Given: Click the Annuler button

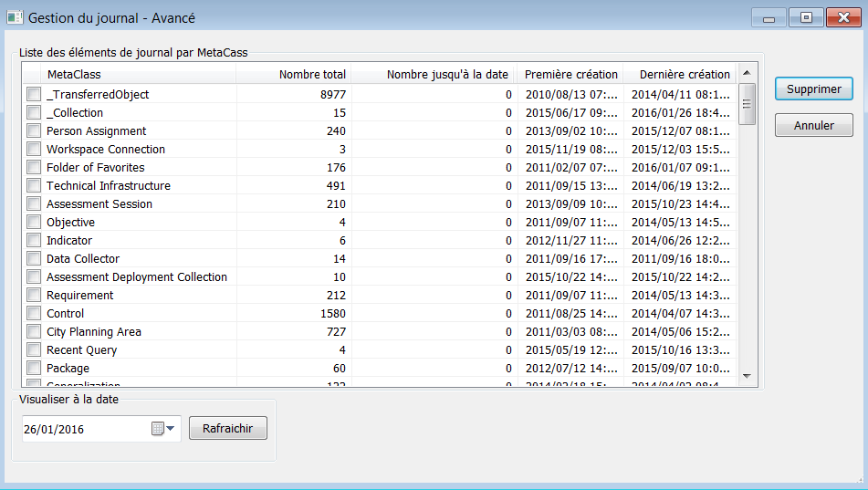Looking at the screenshot, I should point(813,125).
